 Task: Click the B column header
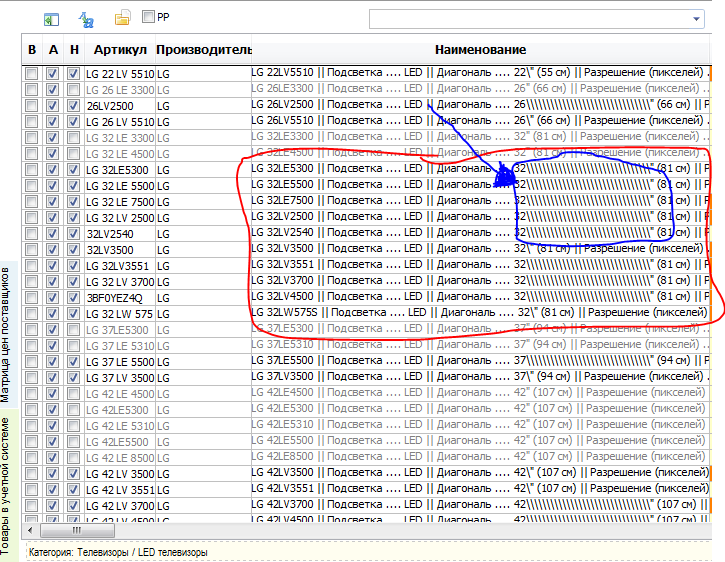[32, 49]
